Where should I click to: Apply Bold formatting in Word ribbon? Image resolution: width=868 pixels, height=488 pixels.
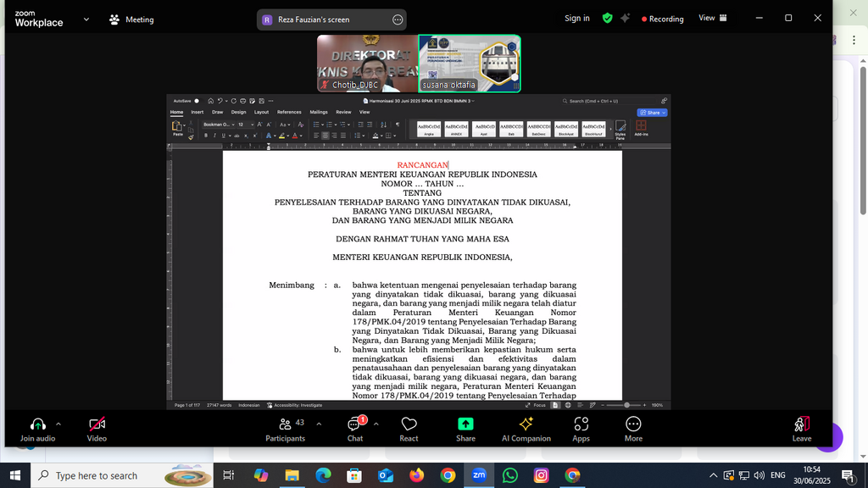(206, 136)
